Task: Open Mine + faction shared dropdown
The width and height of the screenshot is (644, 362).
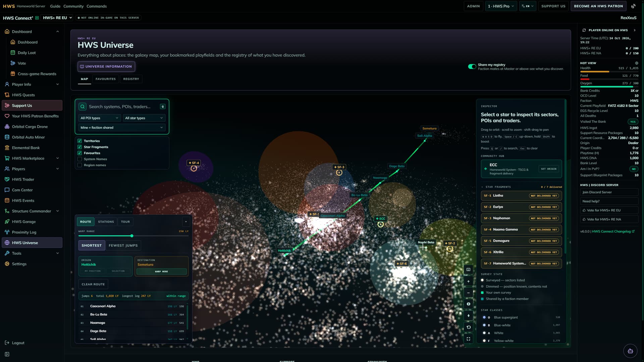Action: pyautogui.click(x=122, y=128)
